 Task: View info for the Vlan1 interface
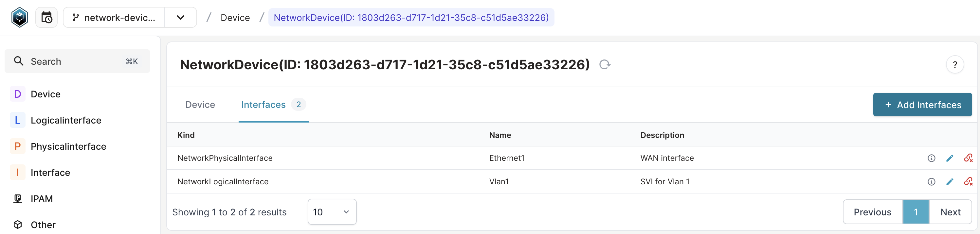tap(931, 182)
